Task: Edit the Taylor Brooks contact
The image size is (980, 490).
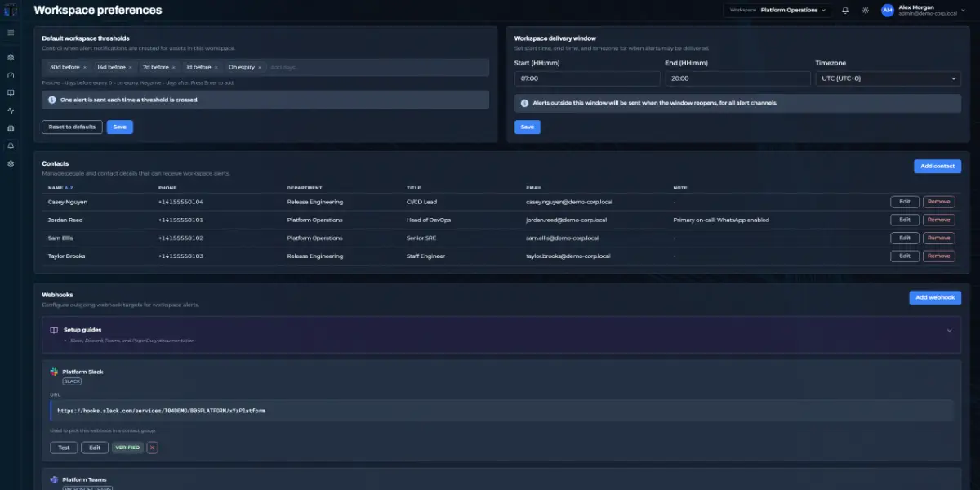Action: tap(904, 256)
